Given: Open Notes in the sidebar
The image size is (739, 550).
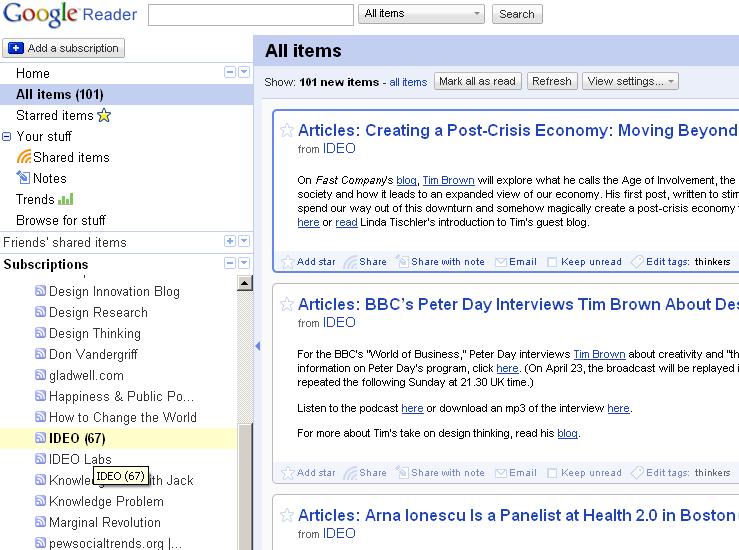Looking at the screenshot, I should point(49,178).
